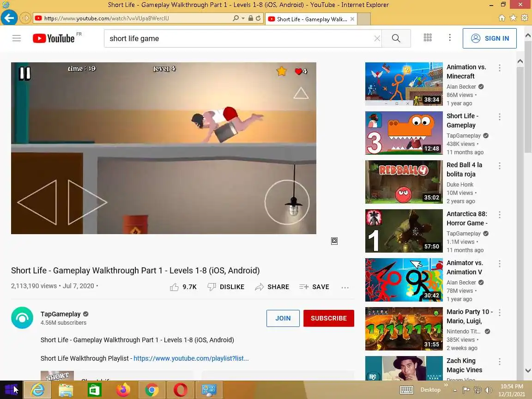Open the Animation vs. Minecraft thumbnail
532x399 pixels.
(x=404, y=84)
